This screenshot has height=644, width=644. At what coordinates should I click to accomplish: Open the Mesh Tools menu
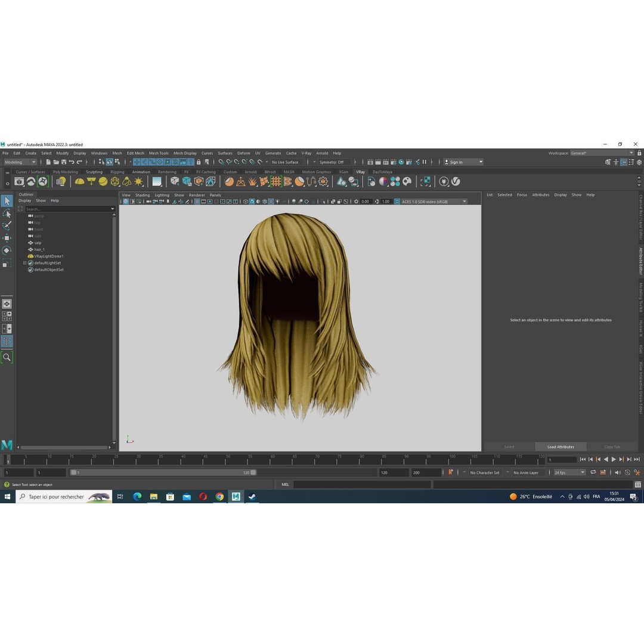159,153
